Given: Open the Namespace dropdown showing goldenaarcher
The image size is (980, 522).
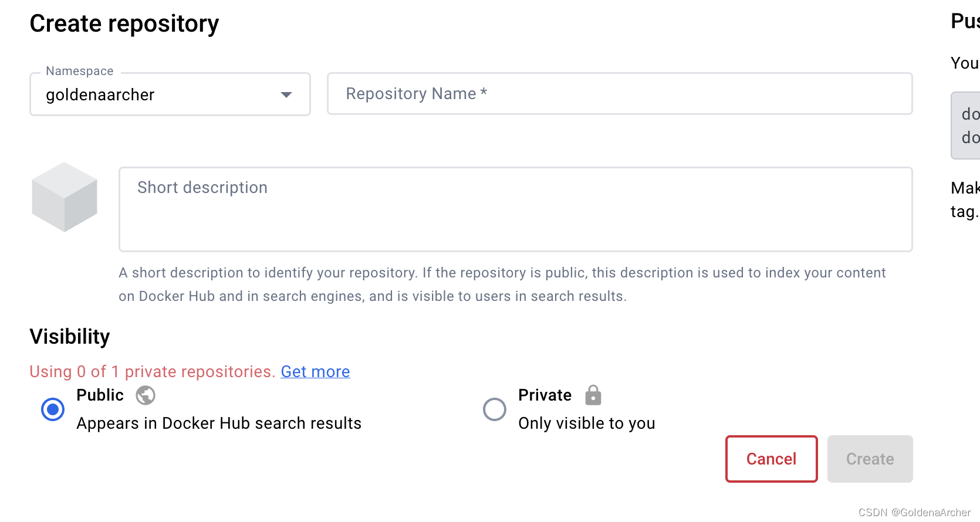Looking at the screenshot, I should pyautogui.click(x=170, y=94).
